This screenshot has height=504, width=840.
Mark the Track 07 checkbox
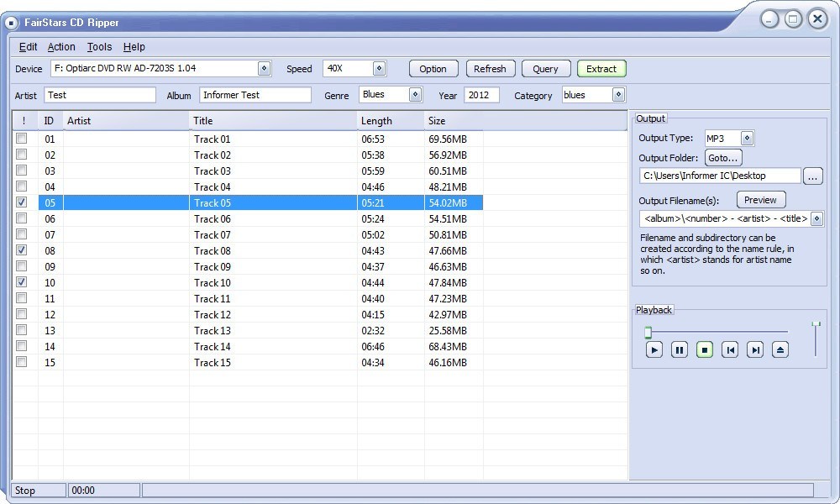(x=22, y=234)
